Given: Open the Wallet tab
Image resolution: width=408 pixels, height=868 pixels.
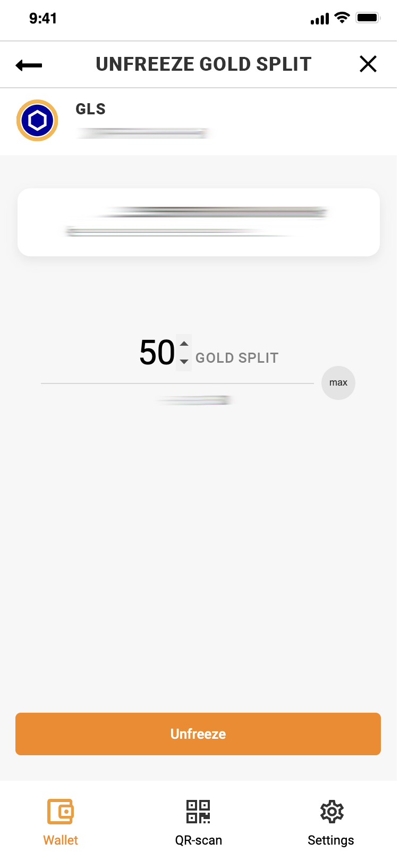Looking at the screenshot, I should (61, 822).
